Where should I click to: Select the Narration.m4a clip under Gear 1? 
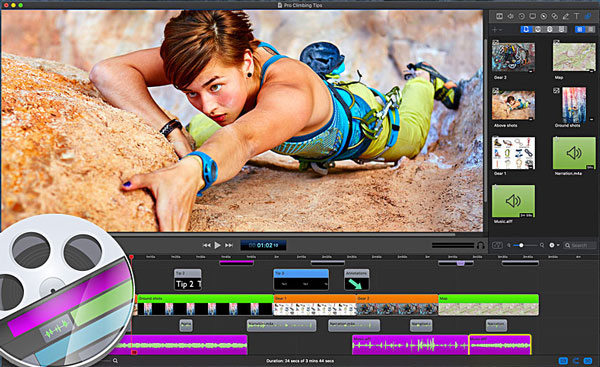click(x=282, y=325)
